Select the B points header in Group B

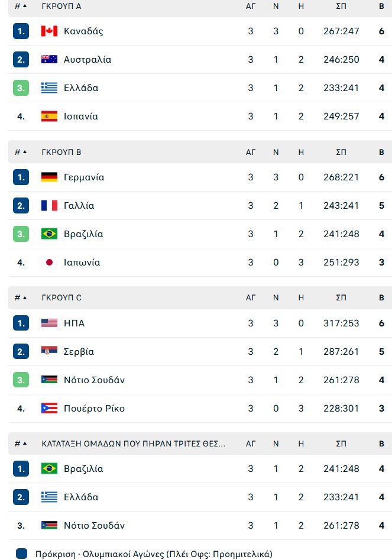click(x=381, y=152)
